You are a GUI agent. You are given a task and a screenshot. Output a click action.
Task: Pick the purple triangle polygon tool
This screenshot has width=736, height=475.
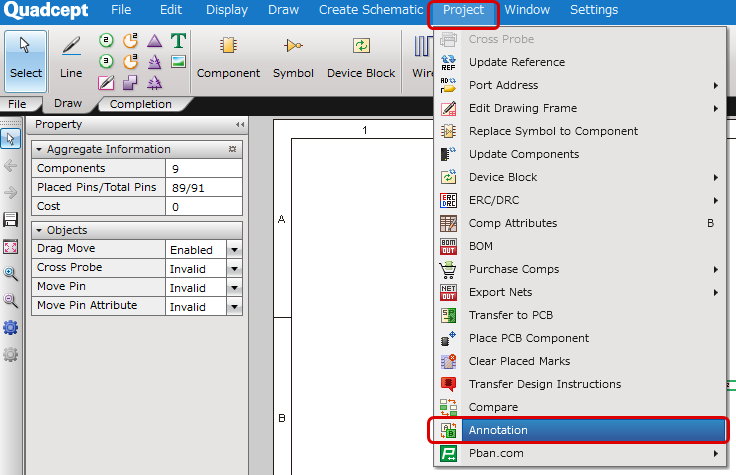pyautogui.click(x=154, y=41)
